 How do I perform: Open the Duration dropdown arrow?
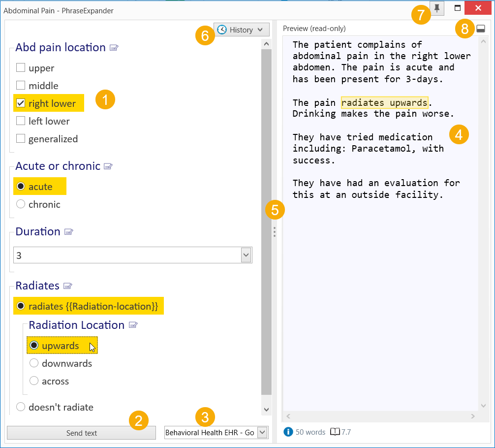(x=246, y=255)
